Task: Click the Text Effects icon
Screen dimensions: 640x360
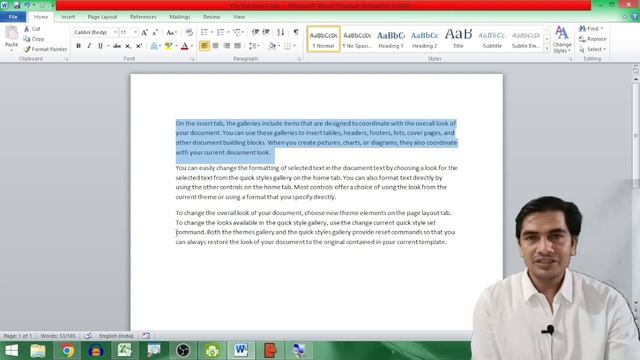Action: tap(154, 46)
